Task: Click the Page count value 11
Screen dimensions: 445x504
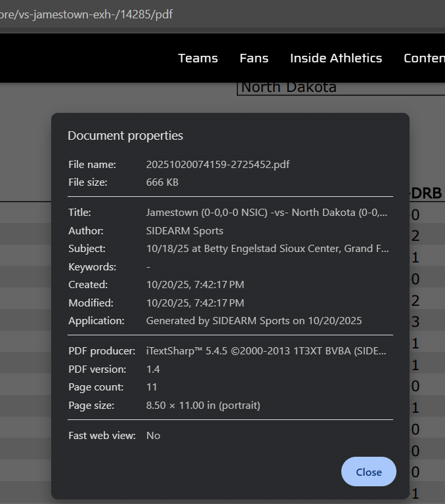Action: (152, 387)
